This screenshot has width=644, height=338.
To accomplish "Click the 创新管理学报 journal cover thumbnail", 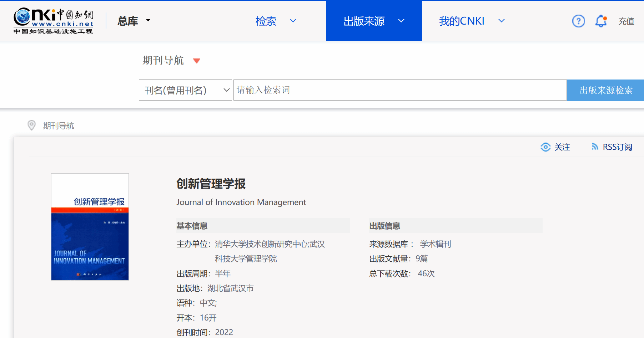I will click(90, 227).
